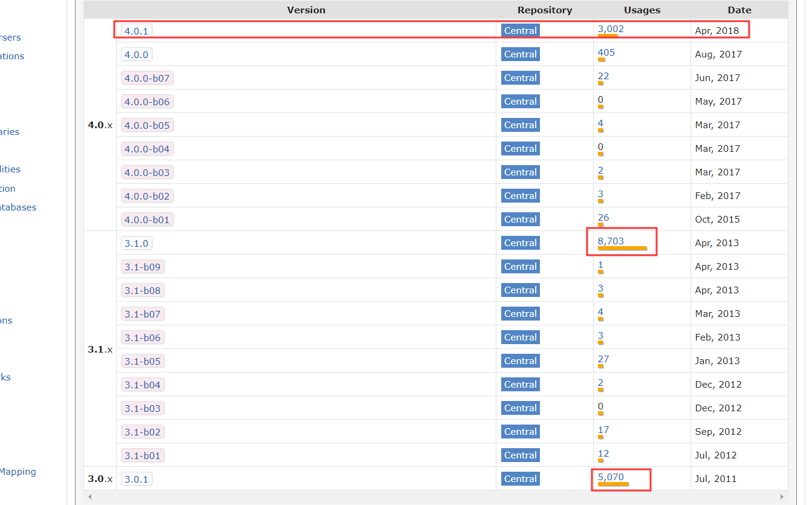
Task: Select the 4.0.x version group label
Action: [x=100, y=125]
